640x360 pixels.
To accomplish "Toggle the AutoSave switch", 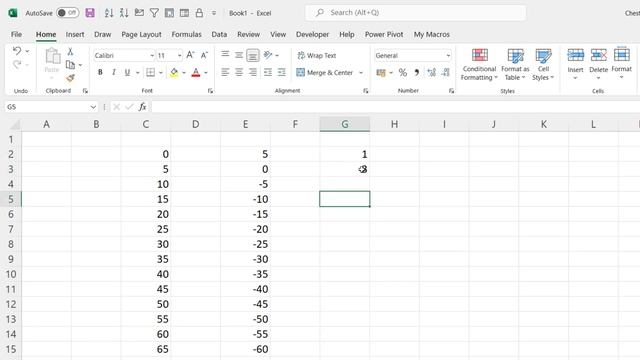I will pyautogui.click(x=67, y=13).
